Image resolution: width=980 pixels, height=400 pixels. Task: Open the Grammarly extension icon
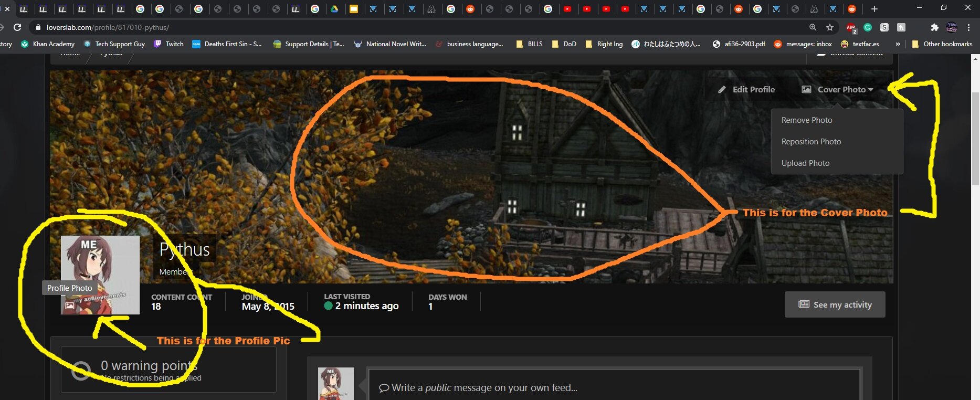click(x=868, y=27)
